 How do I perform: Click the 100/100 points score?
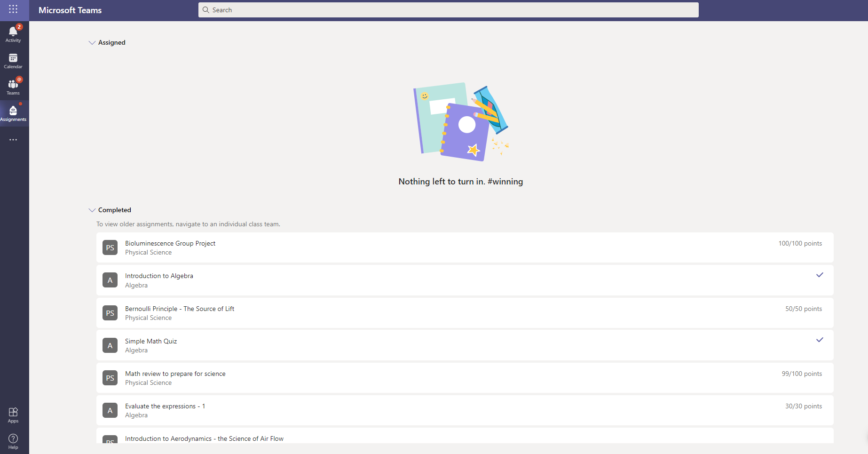point(800,243)
